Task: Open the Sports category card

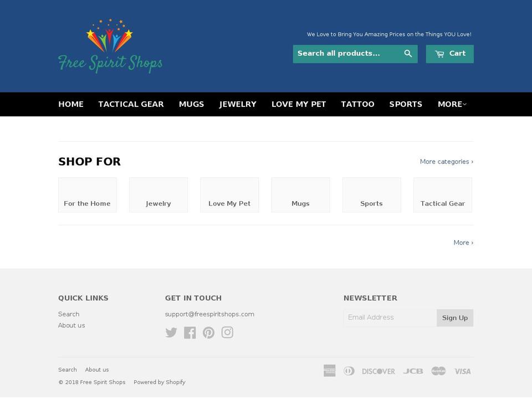Action: pyautogui.click(x=371, y=195)
